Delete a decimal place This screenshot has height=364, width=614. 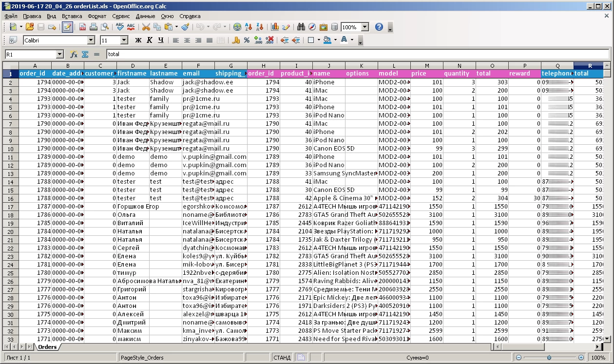(x=269, y=40)
